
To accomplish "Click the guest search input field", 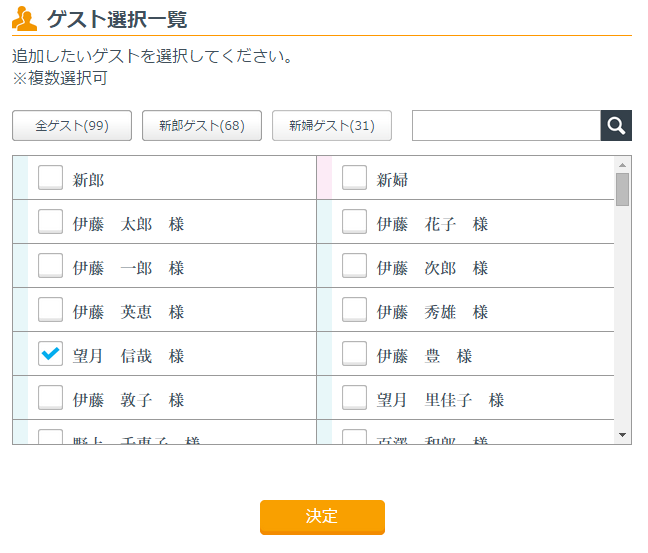I will [506, 126].
